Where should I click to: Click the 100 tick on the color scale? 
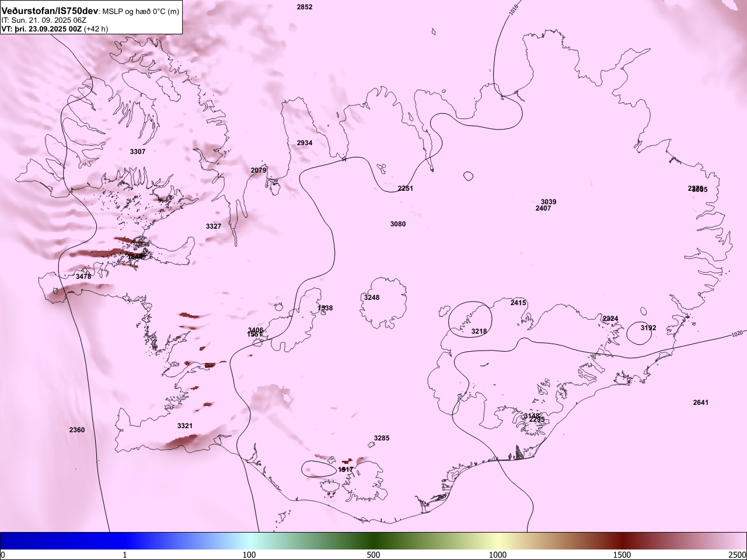click(249, 555)
